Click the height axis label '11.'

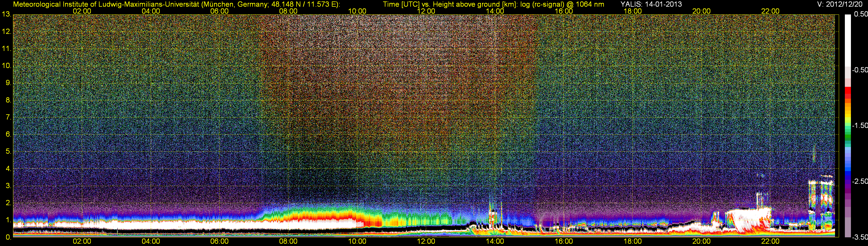pyautogui.click(x=6, y=49)
